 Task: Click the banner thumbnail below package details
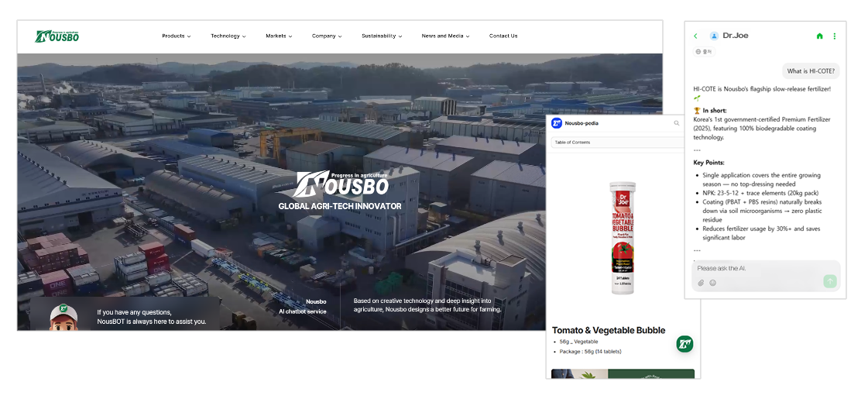623,373
